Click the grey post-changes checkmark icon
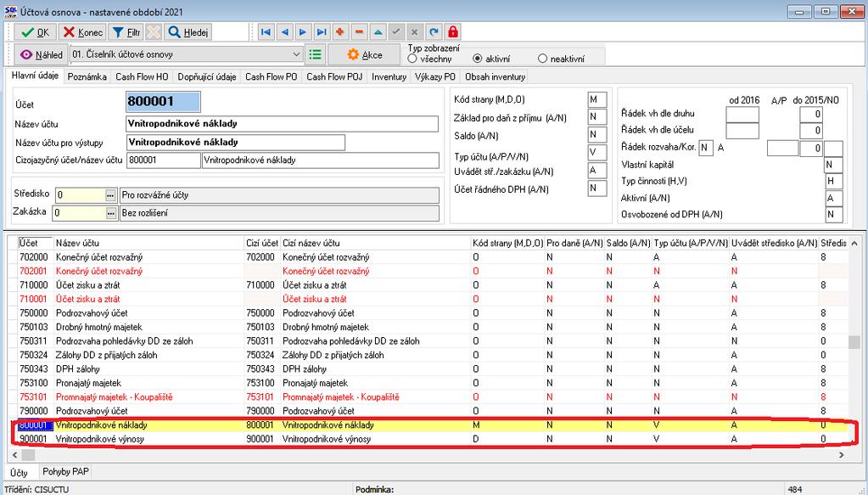This screenshot has height=495, width=868. [395, 32]
